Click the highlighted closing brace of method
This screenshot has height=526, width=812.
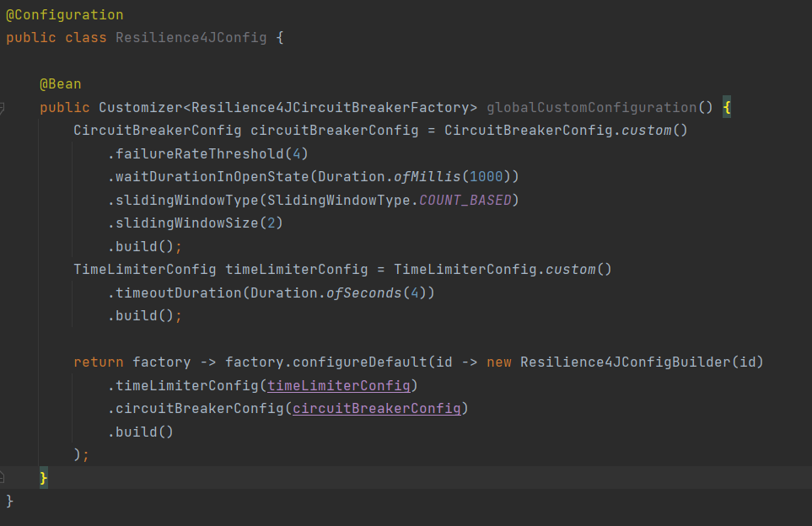pyautogui.click(x=44, y=478)
